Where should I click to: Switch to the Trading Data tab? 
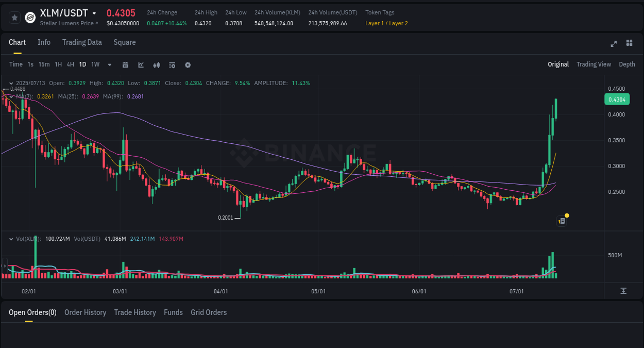coord(82,42)
